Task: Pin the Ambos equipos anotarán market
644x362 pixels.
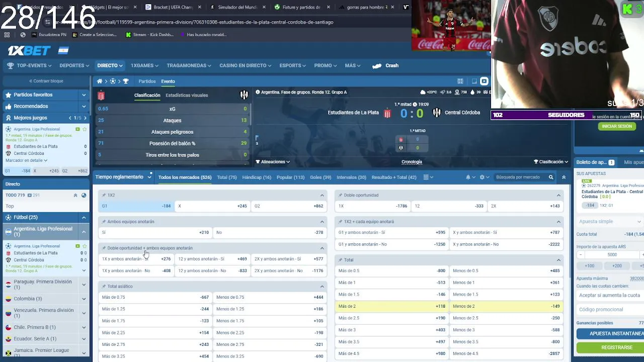Action: [x=104, y=222]
